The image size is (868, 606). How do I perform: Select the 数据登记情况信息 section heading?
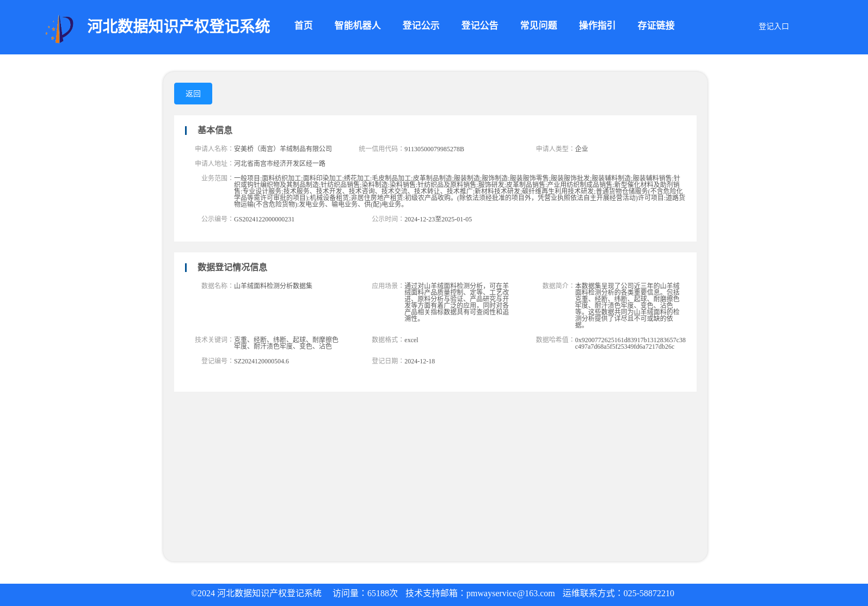tap(232, 267)
